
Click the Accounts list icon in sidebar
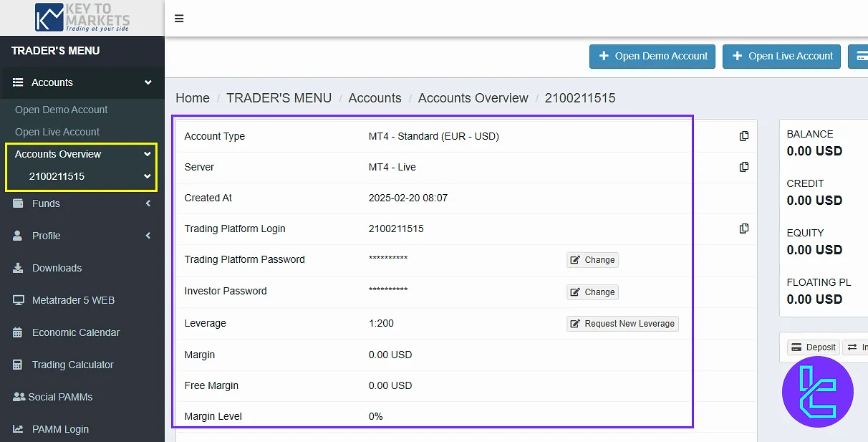19,82
